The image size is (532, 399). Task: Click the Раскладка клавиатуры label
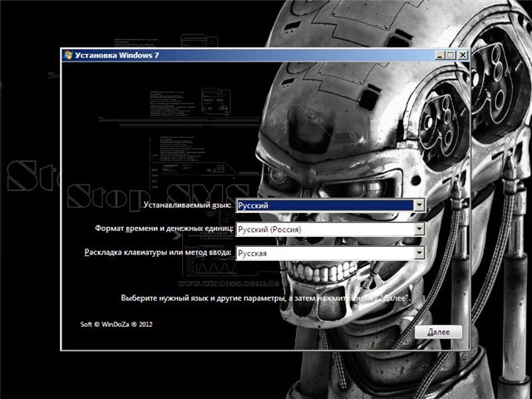(158, 252)
